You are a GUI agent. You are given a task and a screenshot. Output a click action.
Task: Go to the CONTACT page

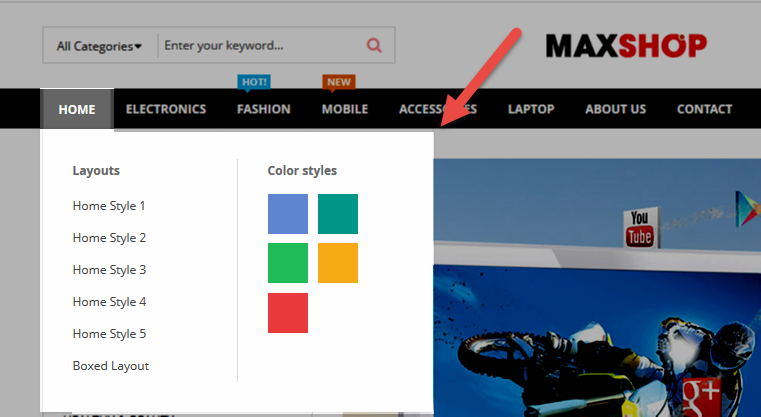(704, 109)
